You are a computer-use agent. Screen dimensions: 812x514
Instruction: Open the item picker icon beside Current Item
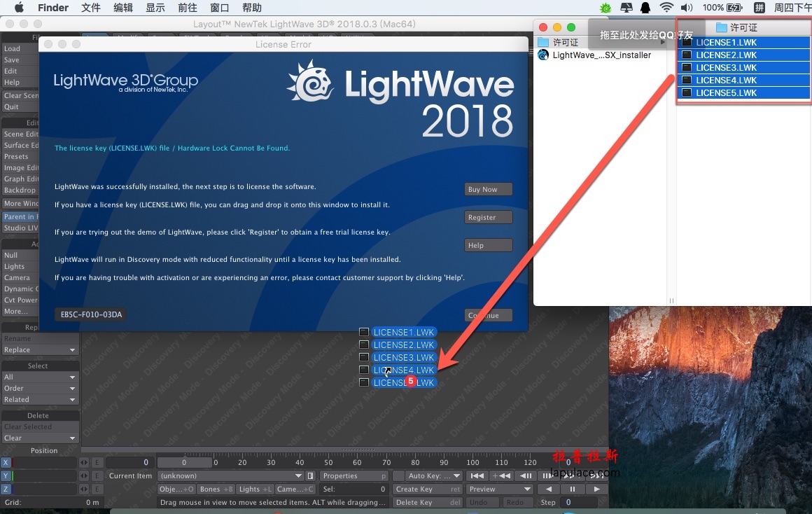tap(311, 475)
